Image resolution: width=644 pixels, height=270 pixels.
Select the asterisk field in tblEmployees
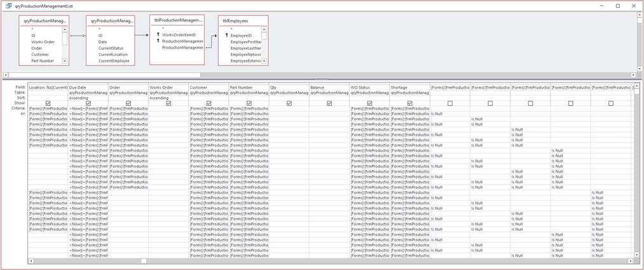click(x=231, y=30)
